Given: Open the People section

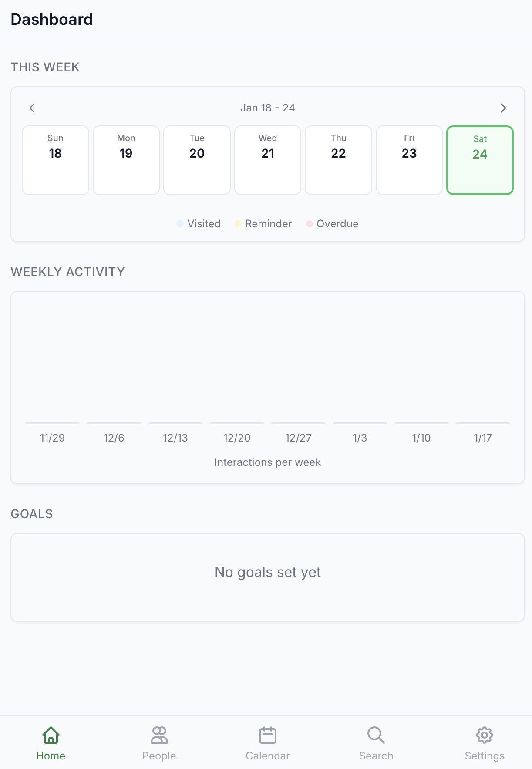Looking at the screenshot, I should point(159,741).
